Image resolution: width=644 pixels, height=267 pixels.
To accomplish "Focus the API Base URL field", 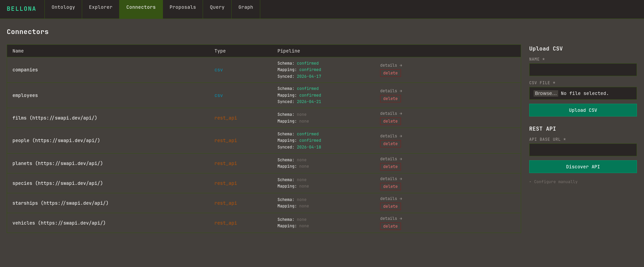I will [x=583, y=150].
